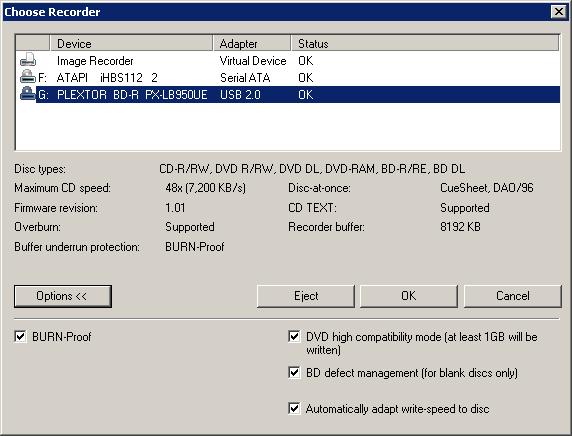Image resolution: width=572 pixels, height=436 pixels.
Task: Click the ATAPI drive F: recorder icon
Action: 28,77
